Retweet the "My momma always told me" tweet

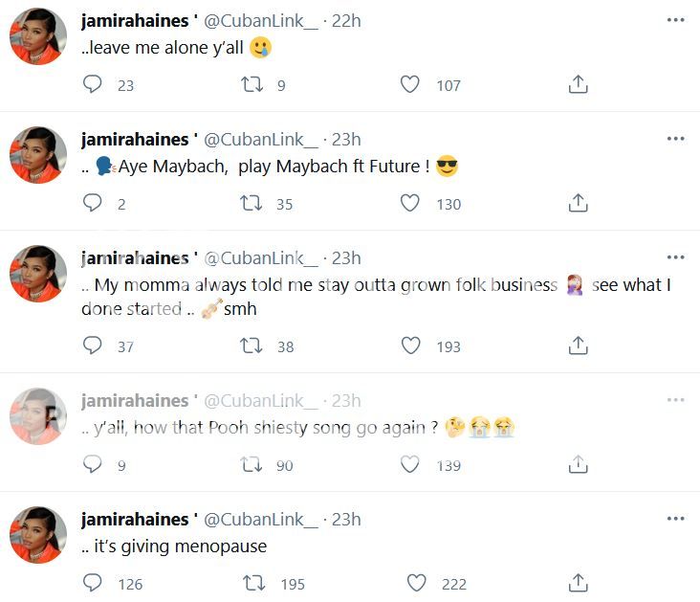click(x=251, y=346)
